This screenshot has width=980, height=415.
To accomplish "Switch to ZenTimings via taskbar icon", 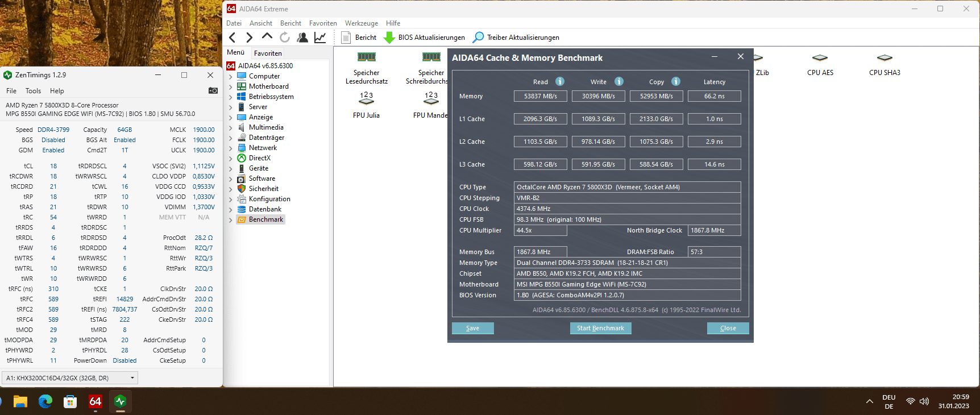I will (120, 401).
